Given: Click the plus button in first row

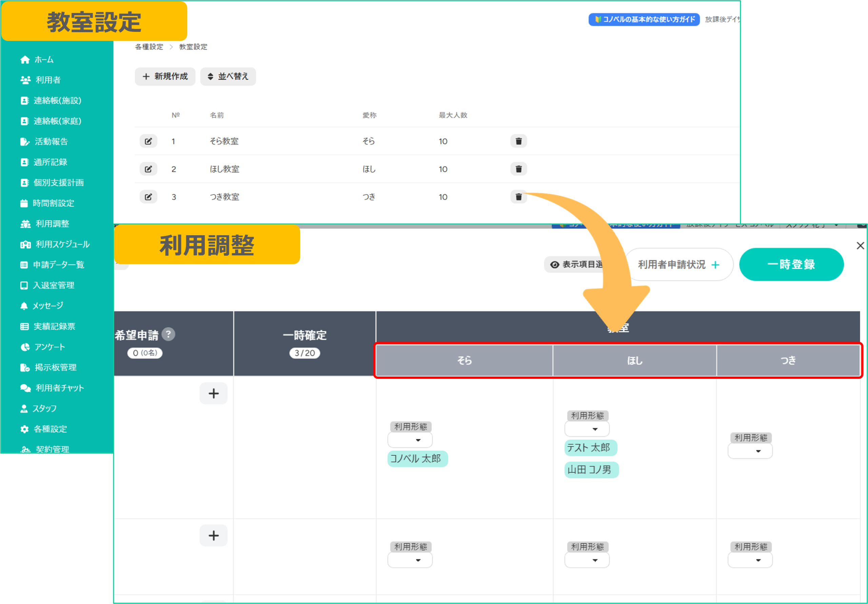Looking at the screenshot, I should tap(214, 394).
